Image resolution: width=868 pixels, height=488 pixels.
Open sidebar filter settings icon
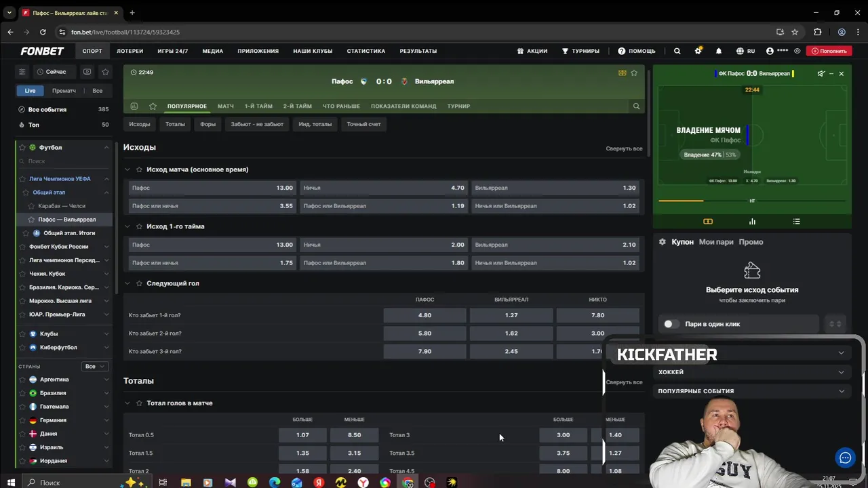22,72
